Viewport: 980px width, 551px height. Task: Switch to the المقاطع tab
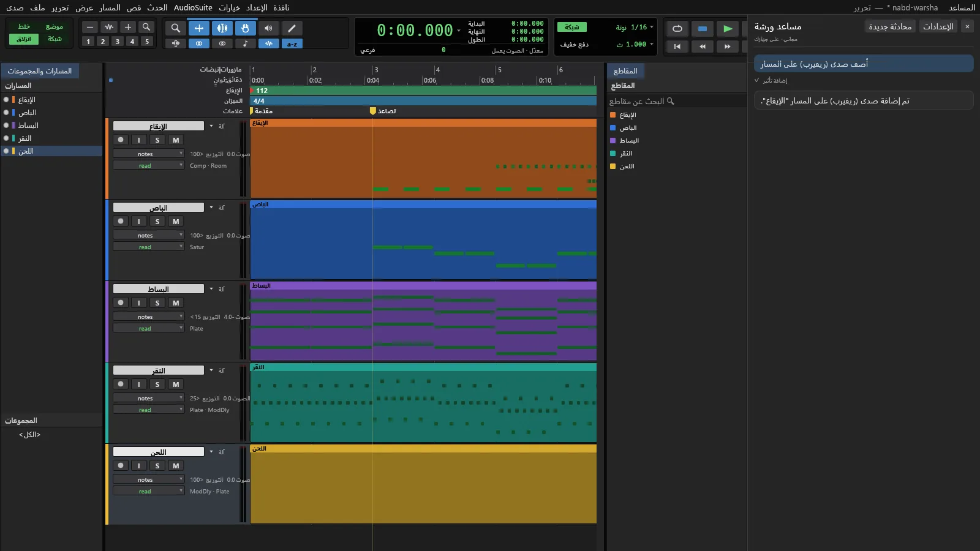(x=625, y=71)
